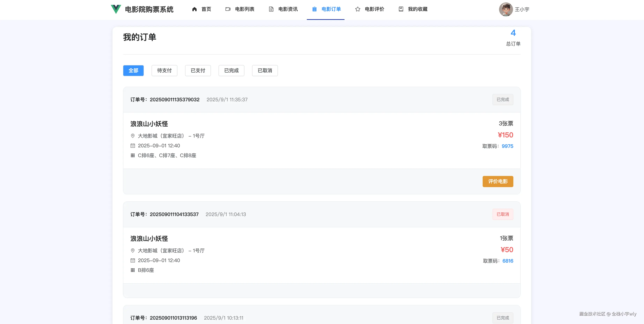Image resolution: width=644 pixels, height=324 pixels.
Task: Click the pickup code 9975 link
Action: coord(507,146)
